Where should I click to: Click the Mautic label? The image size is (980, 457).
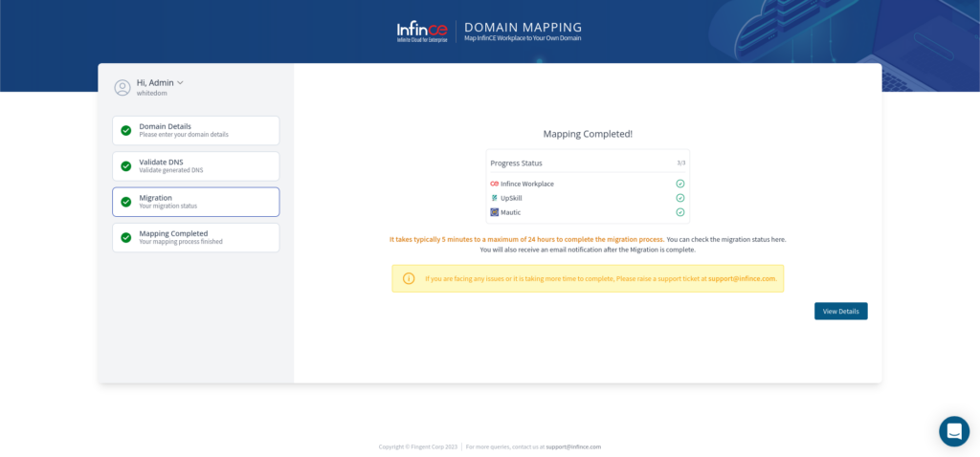(511, 212)
